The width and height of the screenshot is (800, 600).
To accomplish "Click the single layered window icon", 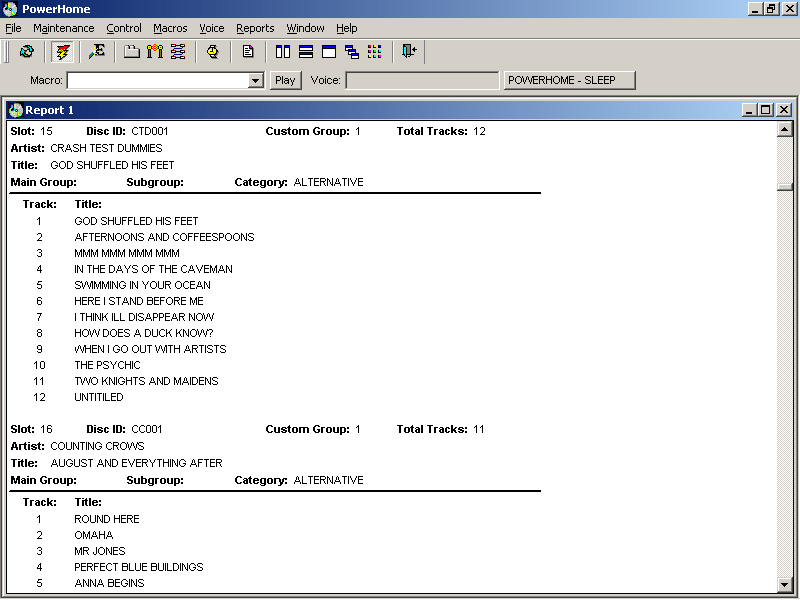I will pyautogui.click(x=329, y=52).
